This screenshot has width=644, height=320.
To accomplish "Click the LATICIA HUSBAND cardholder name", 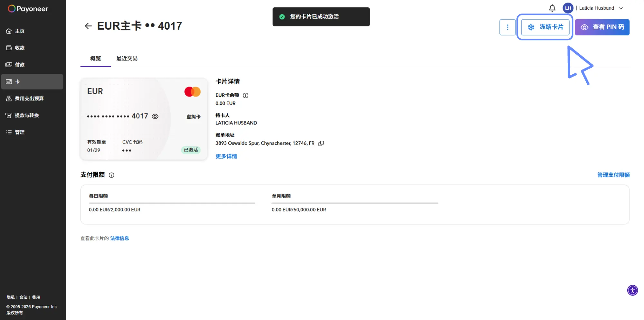I will pos(236,123).
